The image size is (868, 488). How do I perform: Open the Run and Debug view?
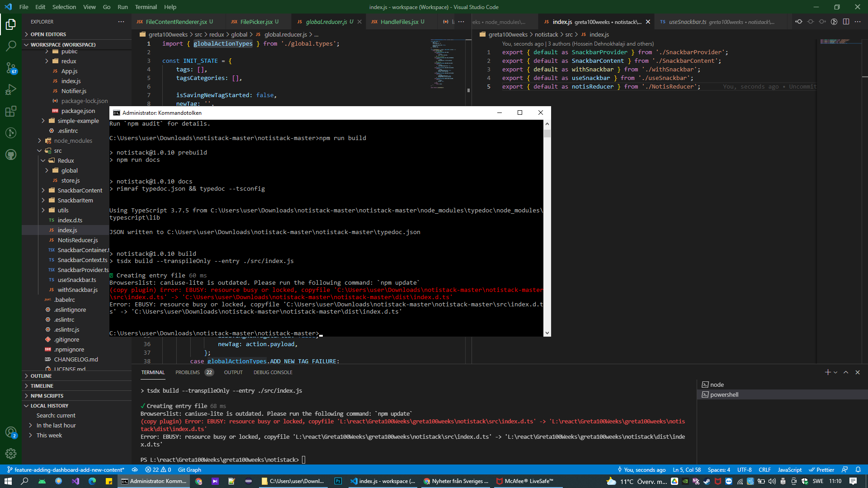tap(11, 89)
